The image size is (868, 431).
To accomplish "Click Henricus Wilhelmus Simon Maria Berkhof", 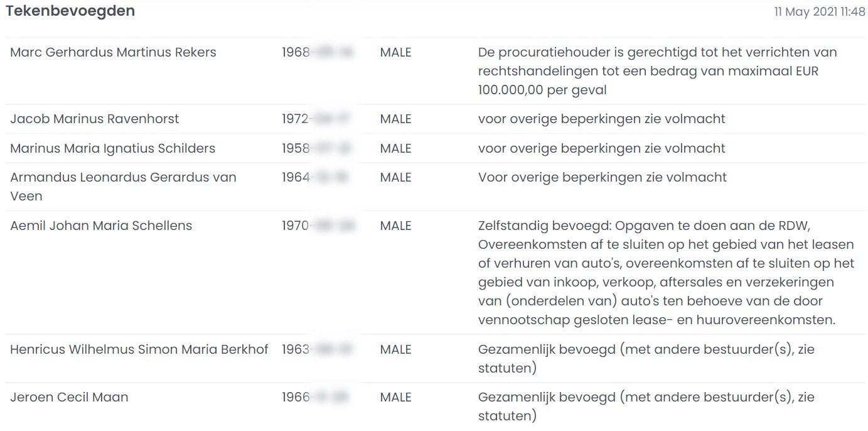I will pos(139,349).
